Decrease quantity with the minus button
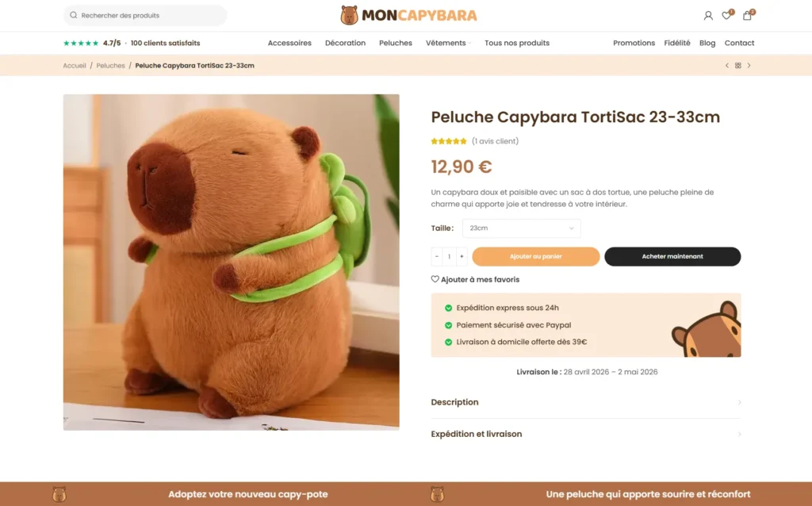This screenshot has width=812, height=506. [437, 256]
